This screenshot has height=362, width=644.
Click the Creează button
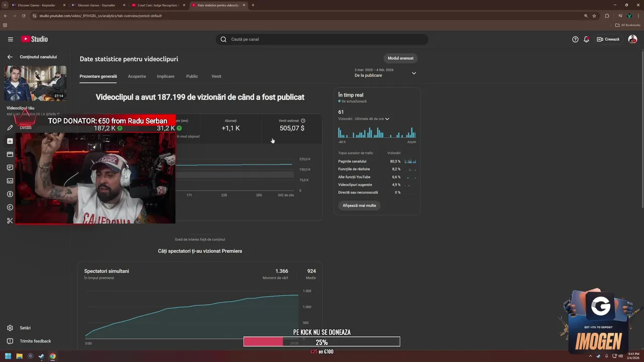pos(608,39)
